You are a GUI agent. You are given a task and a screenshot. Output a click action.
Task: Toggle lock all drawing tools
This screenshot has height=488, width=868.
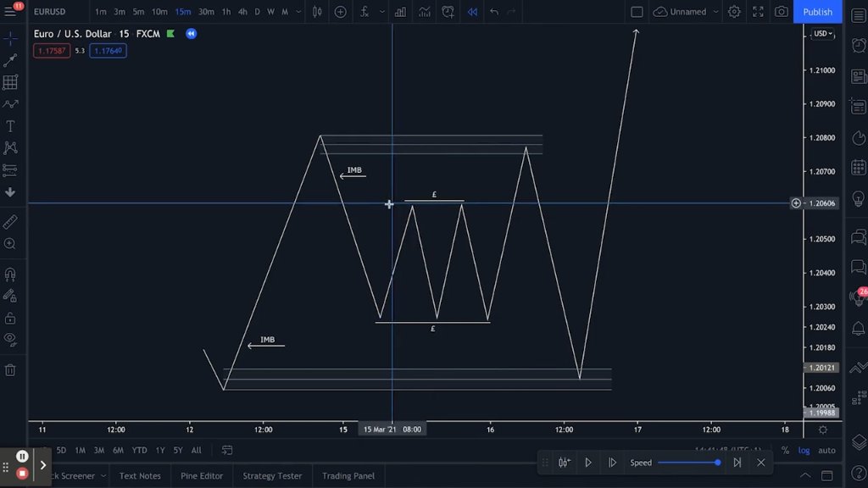tap(10, 319)
